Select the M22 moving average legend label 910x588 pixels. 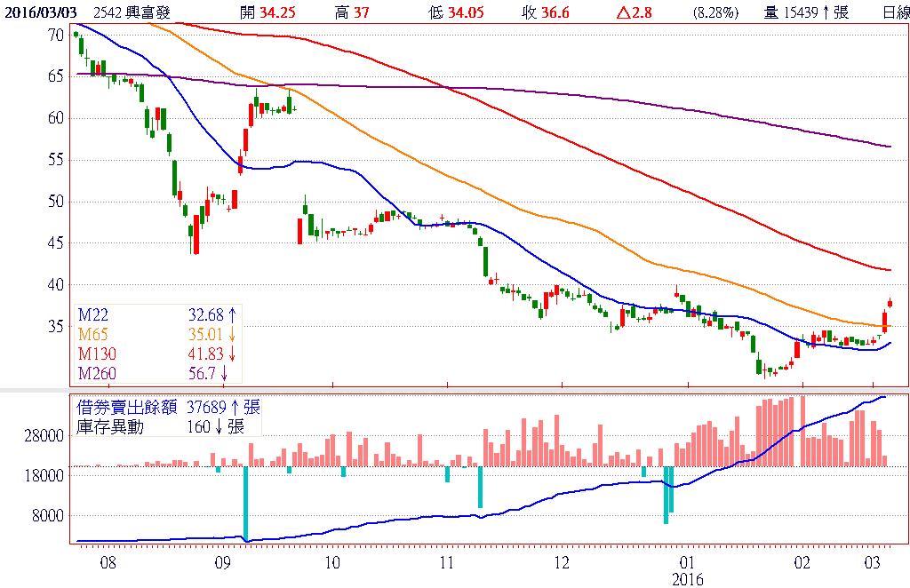point(93,314)
